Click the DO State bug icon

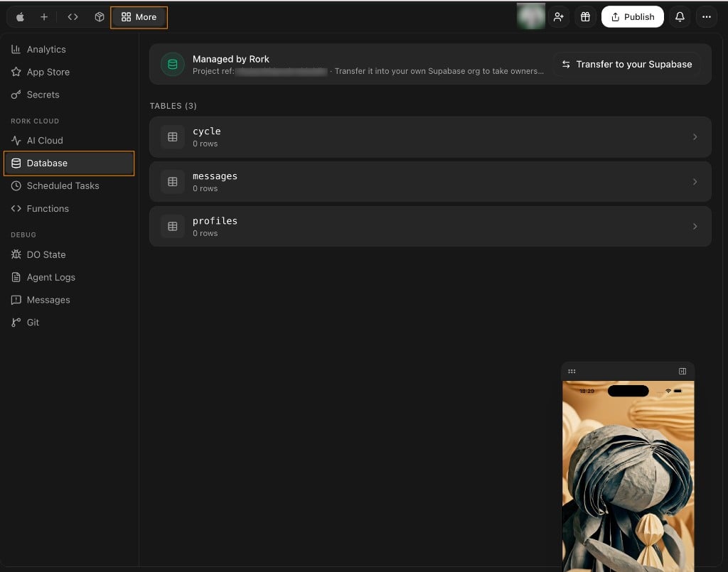coord(16,254)
